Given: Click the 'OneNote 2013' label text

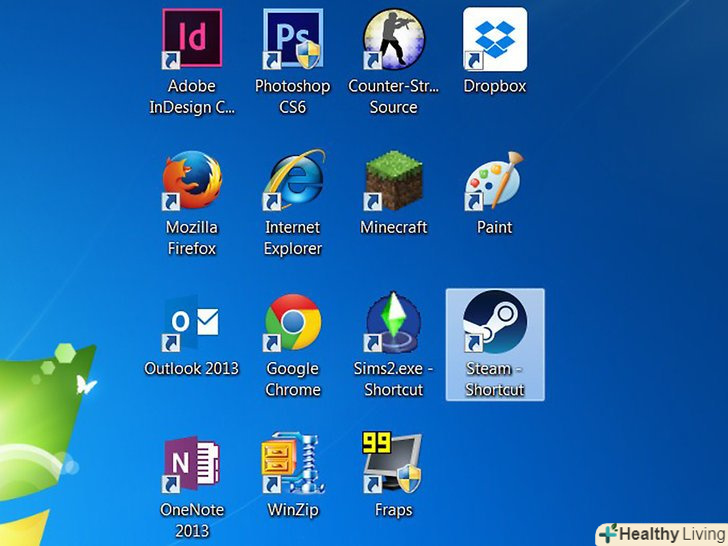Looking at the screenshot, I should pos(192,520).
